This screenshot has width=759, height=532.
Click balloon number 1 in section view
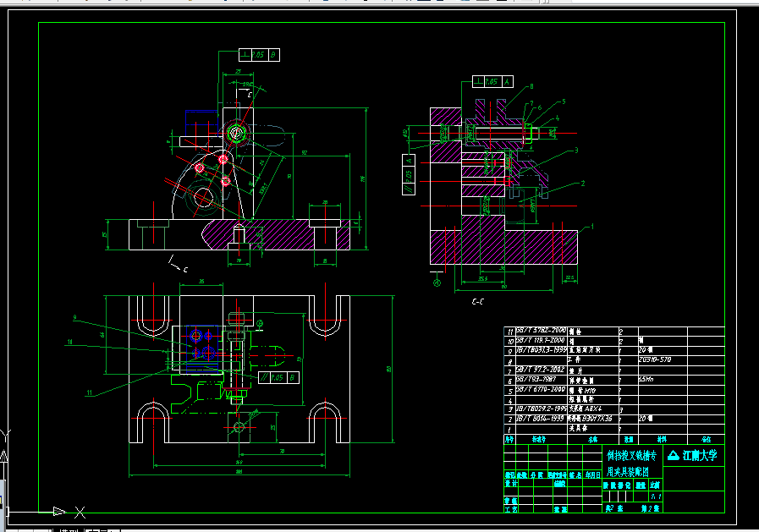click(x=592, y=227)
